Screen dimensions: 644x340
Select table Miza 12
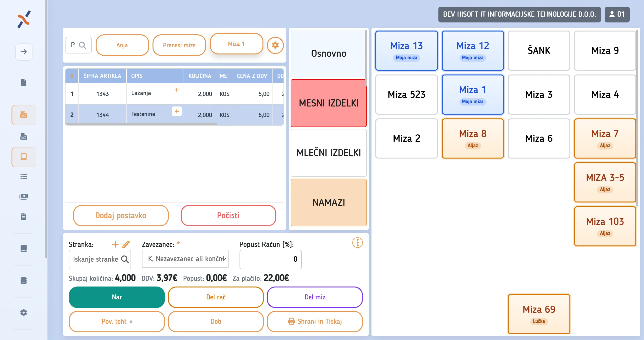473,51
